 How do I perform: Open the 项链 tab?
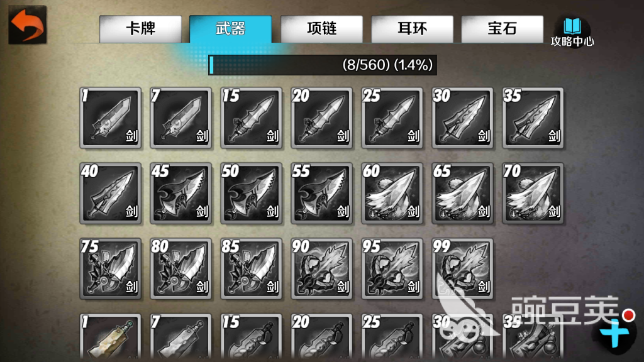tap(321, 29)
